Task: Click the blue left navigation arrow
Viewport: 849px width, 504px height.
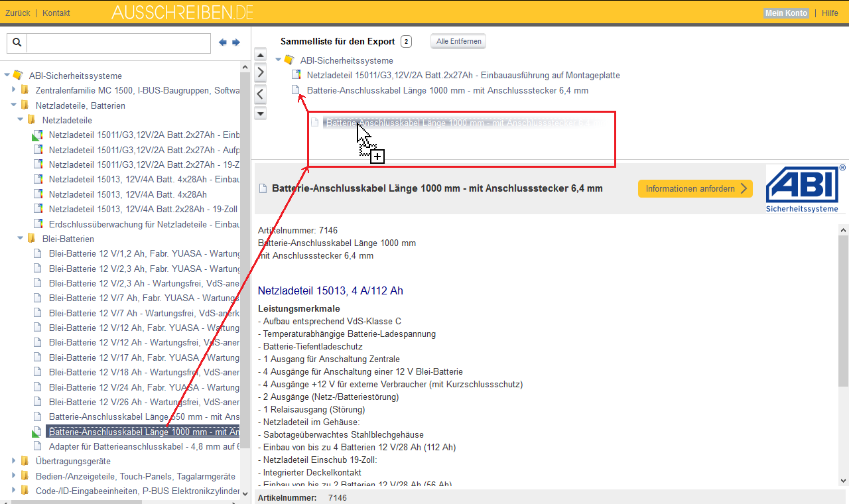Action: coord(223,42)
